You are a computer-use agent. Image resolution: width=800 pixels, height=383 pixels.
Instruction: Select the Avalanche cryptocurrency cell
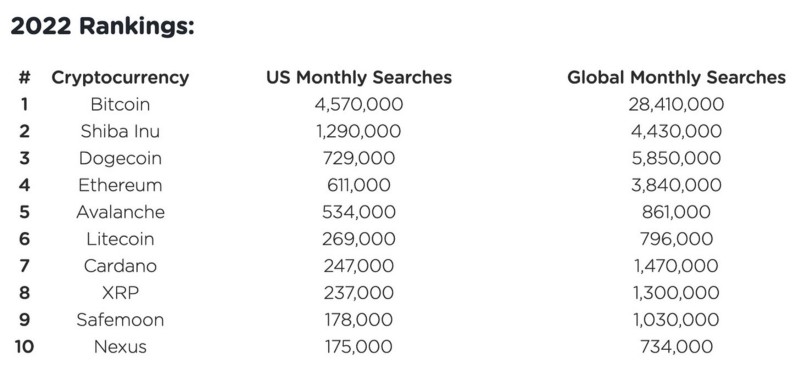tap(120, 212)
